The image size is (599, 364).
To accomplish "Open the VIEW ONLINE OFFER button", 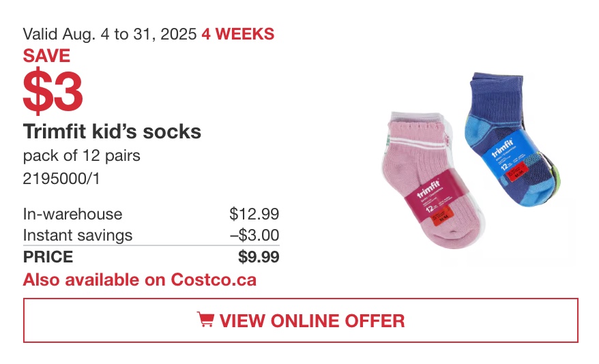I will pyautogui.click(x=301, y=320).
